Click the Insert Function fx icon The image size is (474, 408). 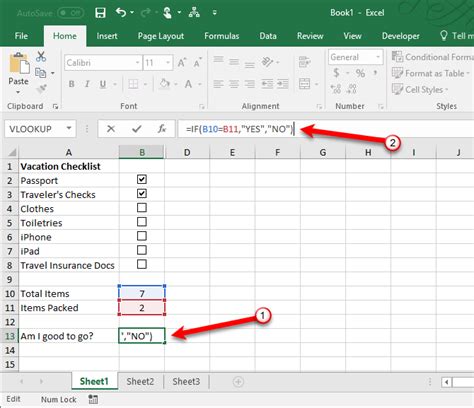[162, 129]
